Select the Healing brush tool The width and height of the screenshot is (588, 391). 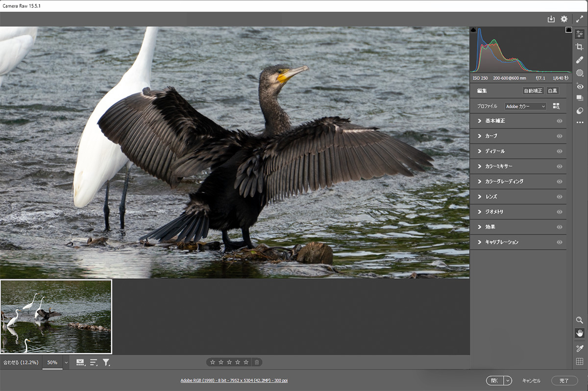[x=580, y=60]
